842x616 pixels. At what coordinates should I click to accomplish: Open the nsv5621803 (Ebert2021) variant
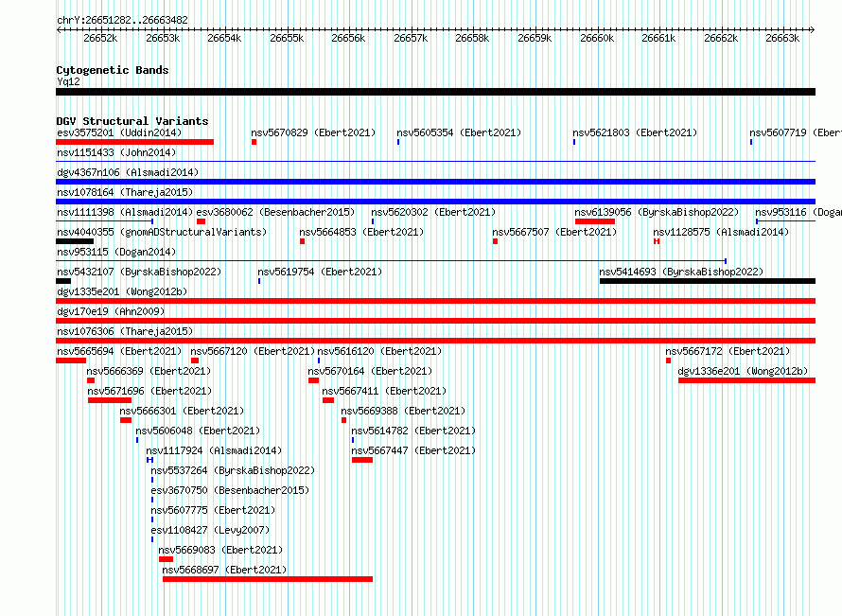635,132
